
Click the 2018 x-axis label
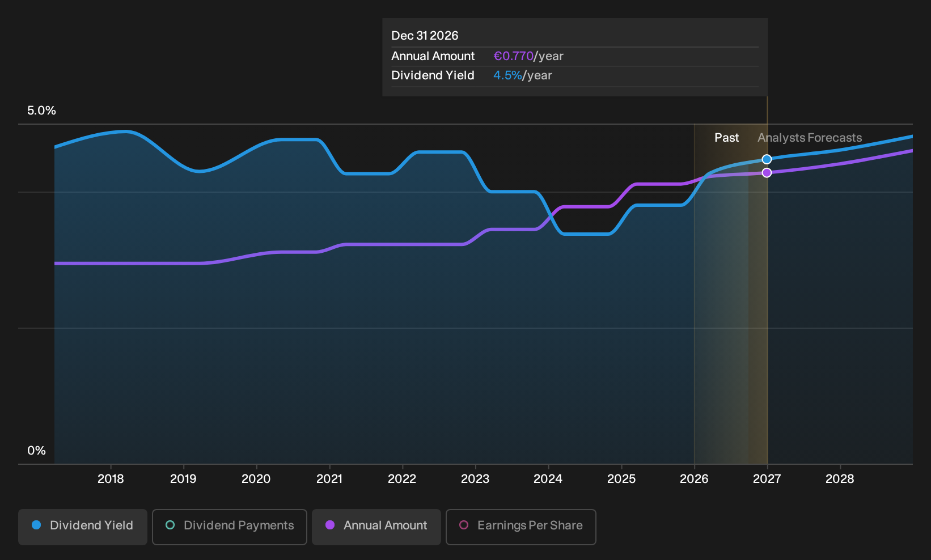point(111,479)
